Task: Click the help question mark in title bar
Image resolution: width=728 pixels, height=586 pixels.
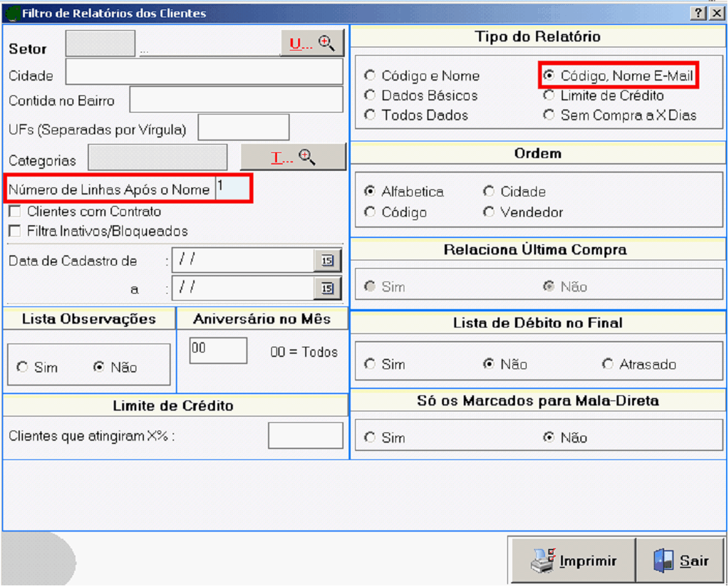Action: pos(699,13)
